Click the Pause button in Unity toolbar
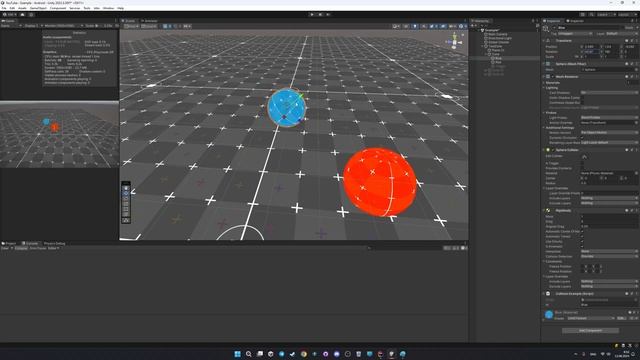This screenshot has height=360, width=640. coord(320,15)
